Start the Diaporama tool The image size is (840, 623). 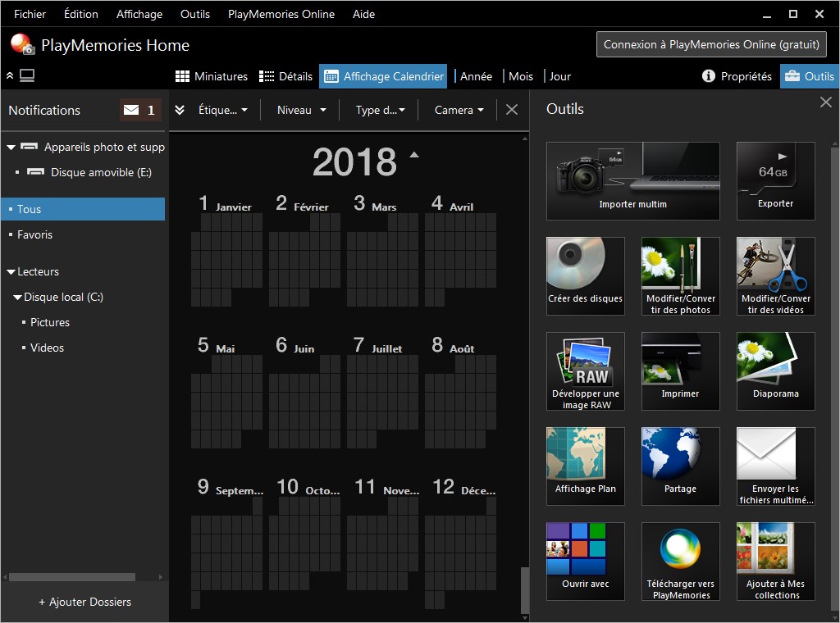point(776,371)
